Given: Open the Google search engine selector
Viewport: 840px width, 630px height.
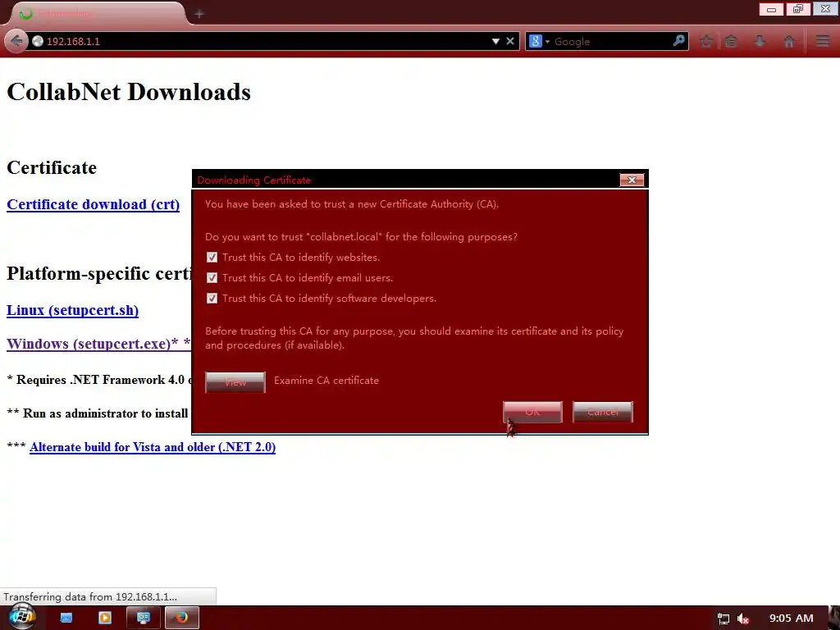Looking at the screenshot, I should 539,41.
